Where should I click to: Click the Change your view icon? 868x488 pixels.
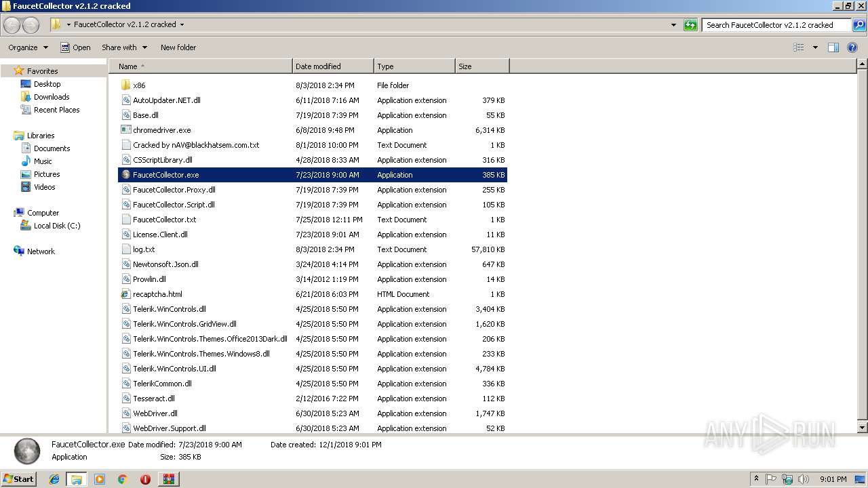click(799, 47)
